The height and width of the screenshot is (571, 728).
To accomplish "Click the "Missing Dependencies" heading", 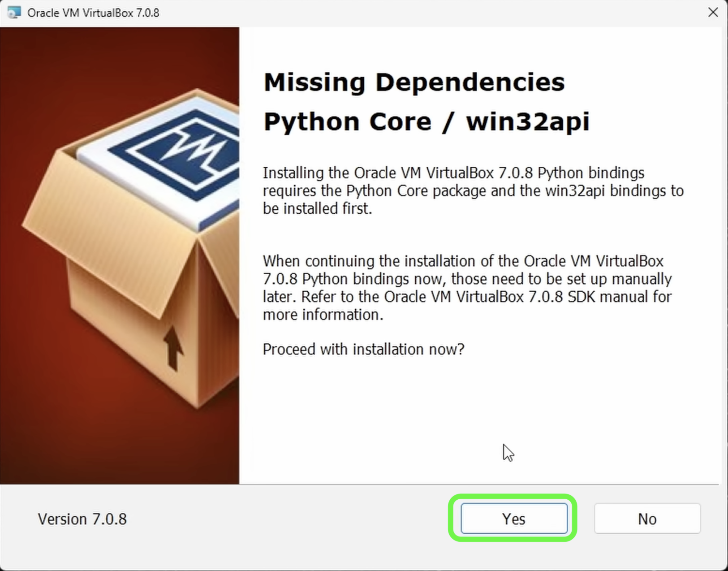I will [414, 82].
